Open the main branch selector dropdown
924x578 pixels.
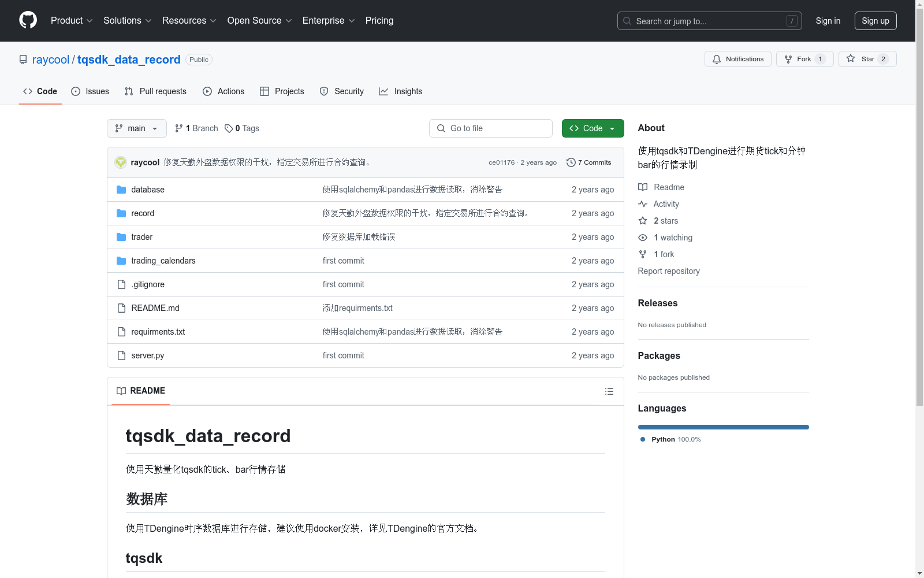137,128
